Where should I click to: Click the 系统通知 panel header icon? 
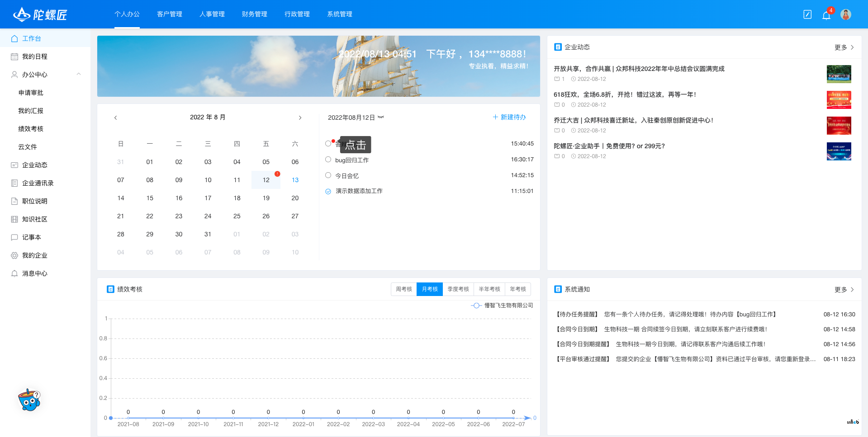[558, 289]
